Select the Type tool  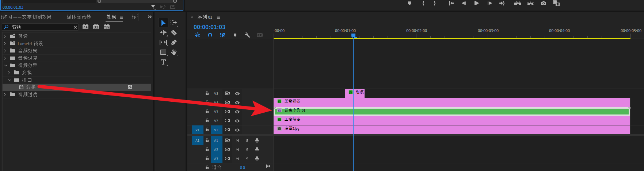pos(163,62)
